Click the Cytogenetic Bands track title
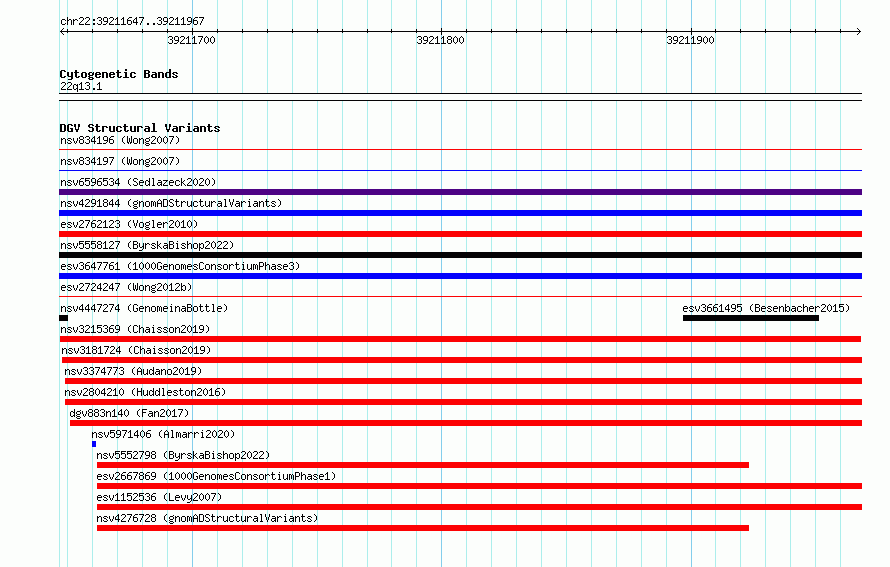Viewport: 890px width, 567px height. [119, 74]
